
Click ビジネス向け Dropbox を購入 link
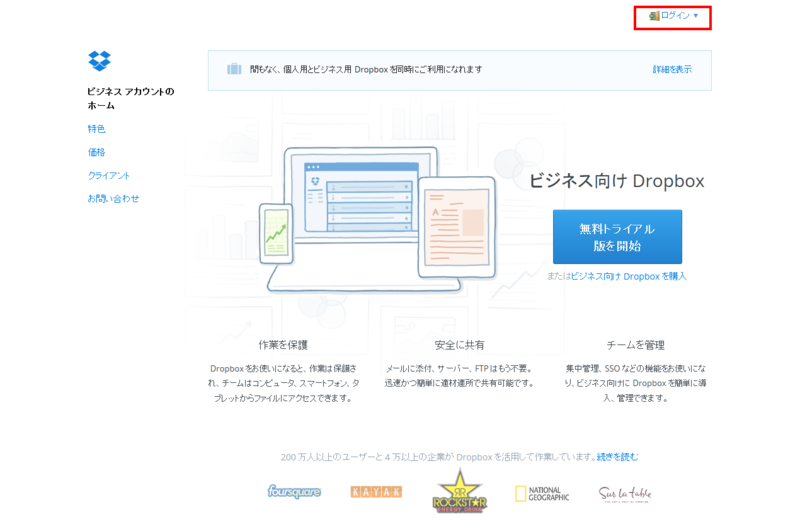click(x=629, y=276)
